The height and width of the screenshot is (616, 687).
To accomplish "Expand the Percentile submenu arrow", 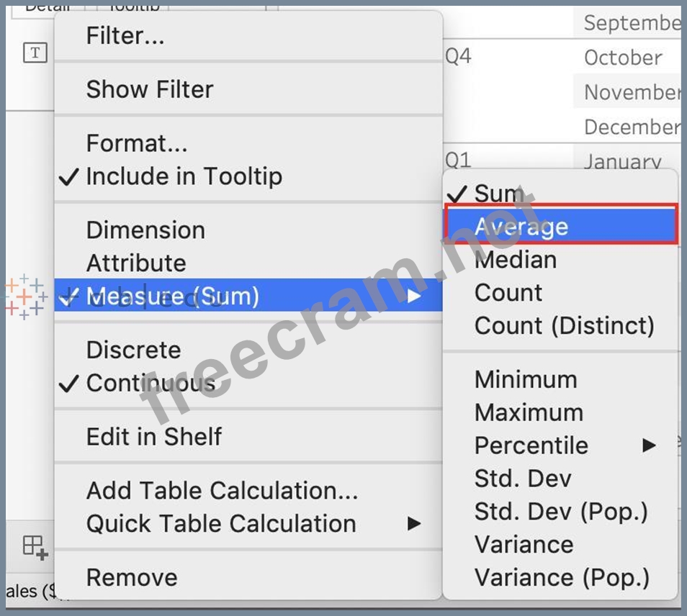I will point(650,445).
